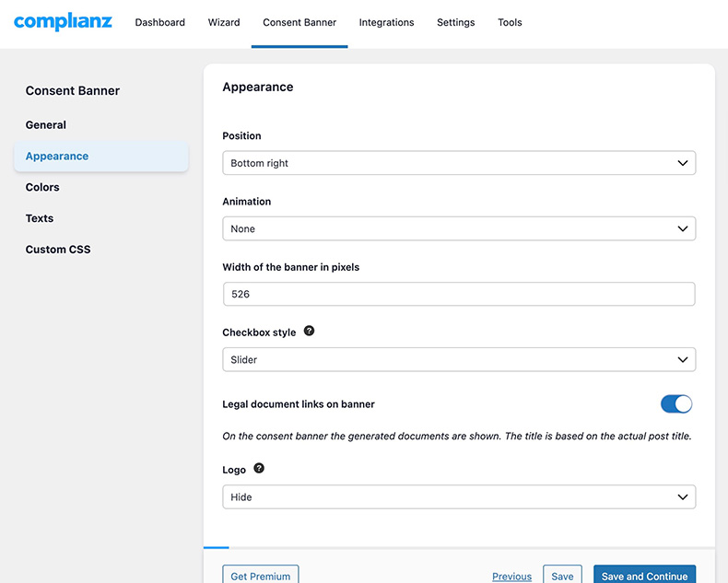Go to the Dashboard tab

(x=159, y=22)
